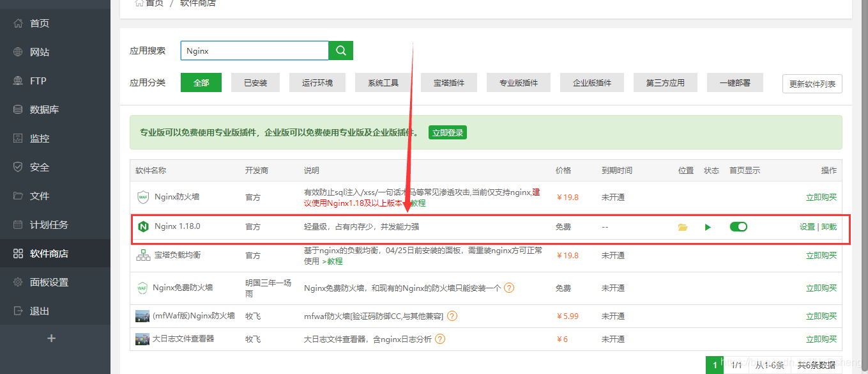
Task: Click the calendar icon beside 计划任务
Action: click(18, 225)
